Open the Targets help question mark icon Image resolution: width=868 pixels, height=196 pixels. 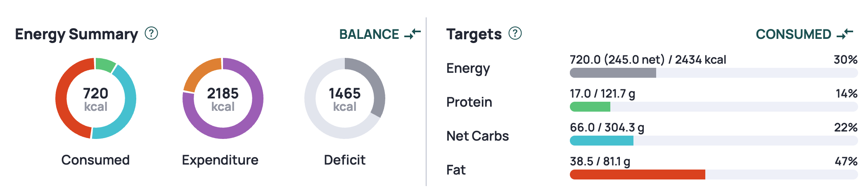click(x=515, y=33)
